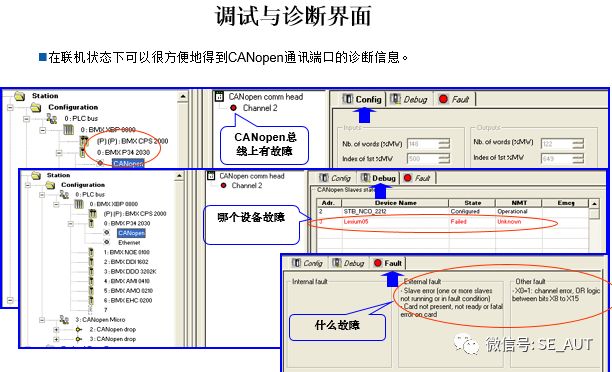The image size is (612, 372).
Task: Click Configuration folder icon in top Config window
Action: pos(36,107)
